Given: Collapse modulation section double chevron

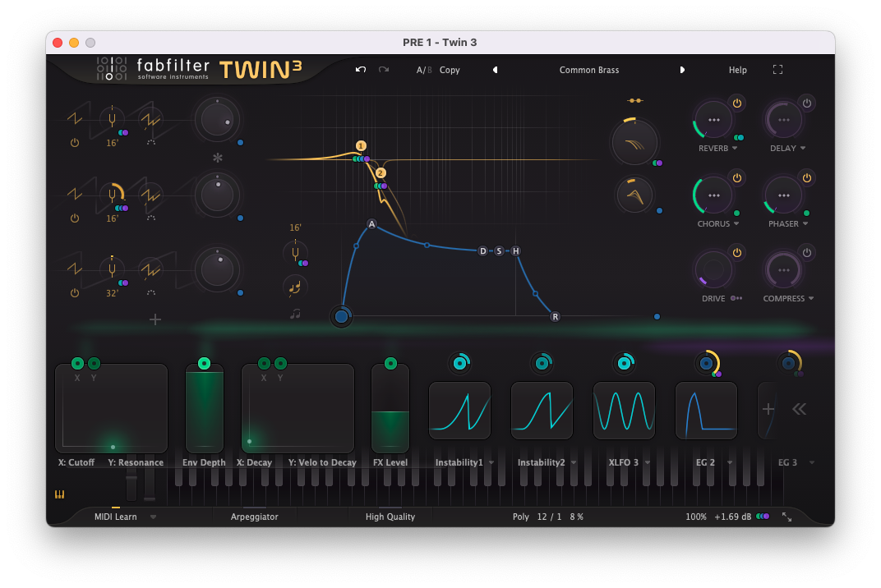Looking at the screenshot, I should pyautogui.click(x=799, y=409).
